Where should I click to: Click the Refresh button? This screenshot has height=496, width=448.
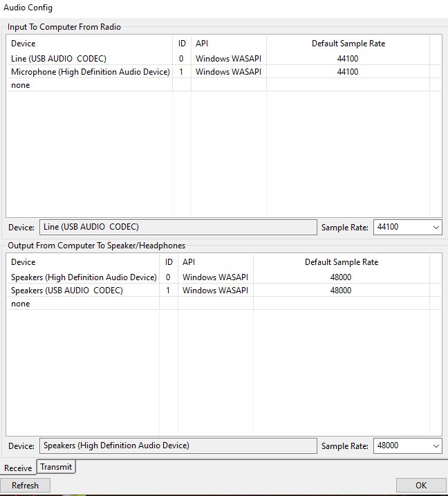coord(26,486)
